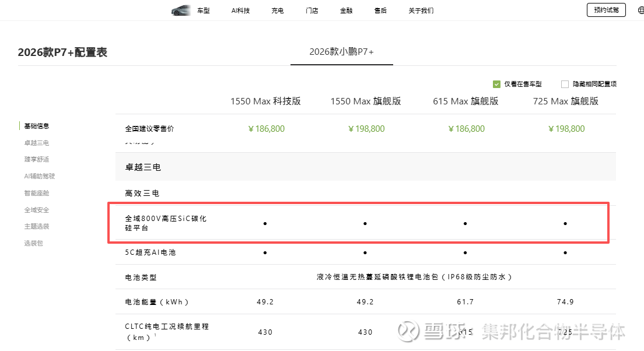Navigate to 智能座舱 in the sidebar

coord(37,193)
